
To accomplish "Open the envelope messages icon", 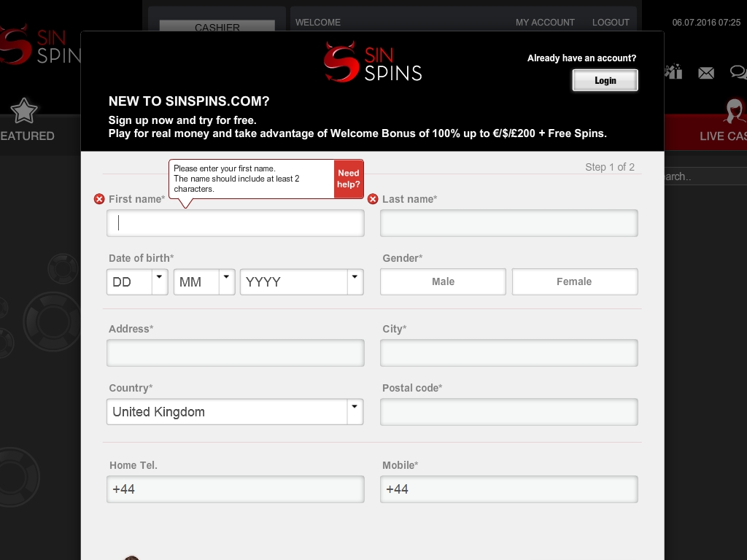I will (705, 72).
